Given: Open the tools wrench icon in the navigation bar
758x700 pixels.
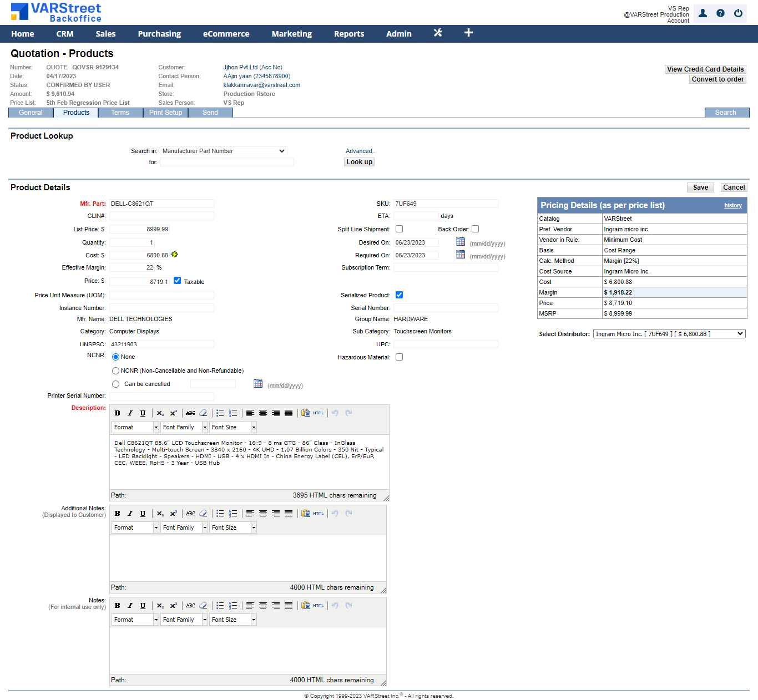Looking at the screenshot, I should (438, 33).
